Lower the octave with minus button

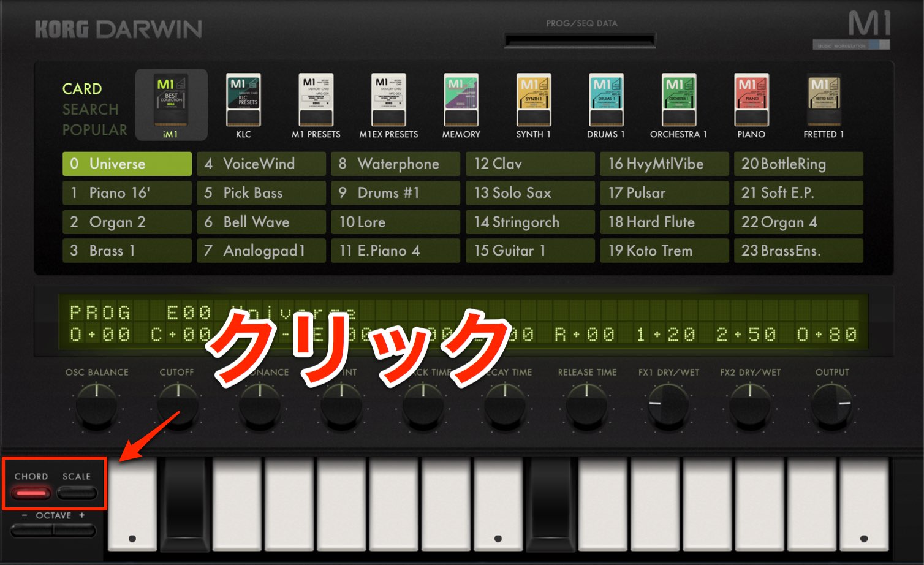pos(31,531)
